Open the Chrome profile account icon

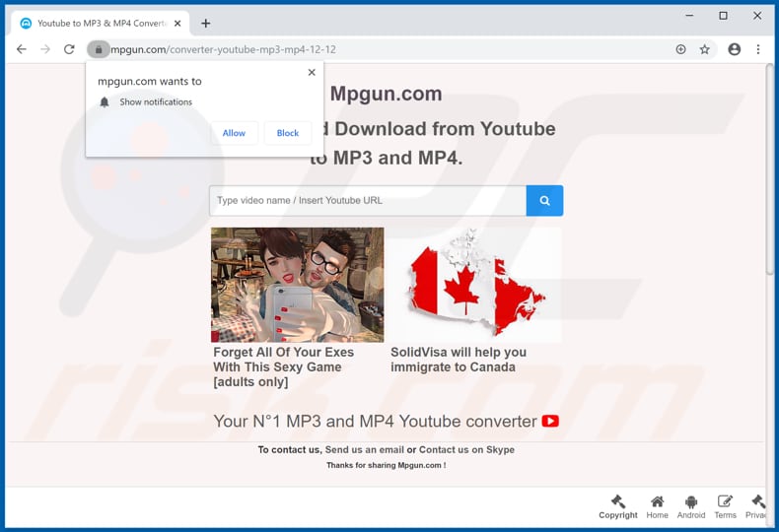(x=734, y=49)
